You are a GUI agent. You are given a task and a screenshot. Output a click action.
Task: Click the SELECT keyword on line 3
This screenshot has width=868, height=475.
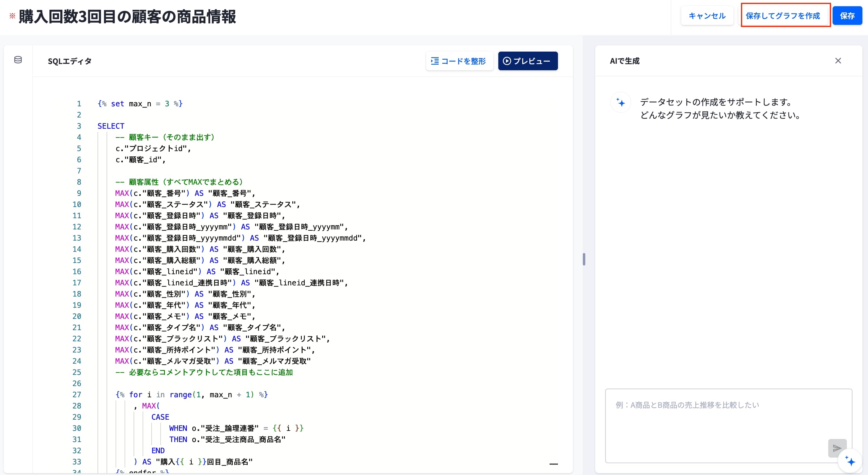(x=111, y=126)
